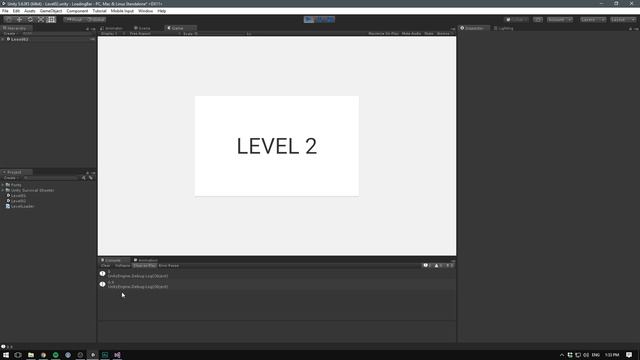
Task: Toggle the Console error messages filter
Action: click(x=449, y=266)
